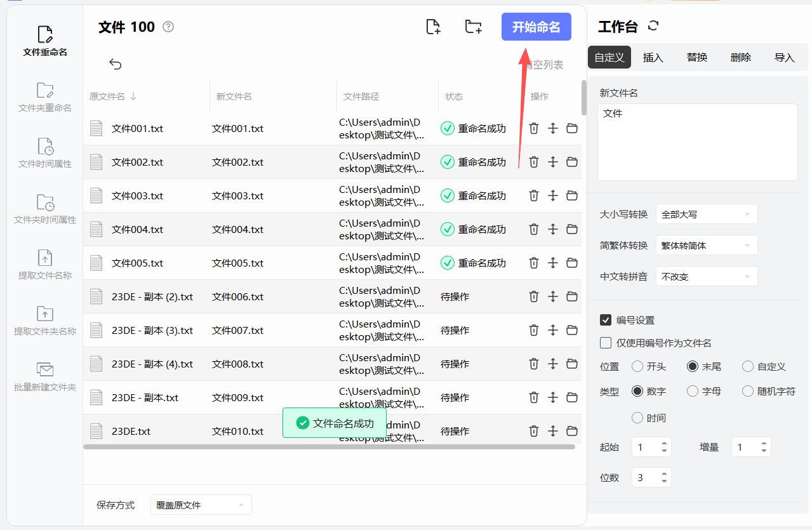Switch to the 导入 tab
The width and height of the screenshot is (812, 530).
click(x=785, y=57)
